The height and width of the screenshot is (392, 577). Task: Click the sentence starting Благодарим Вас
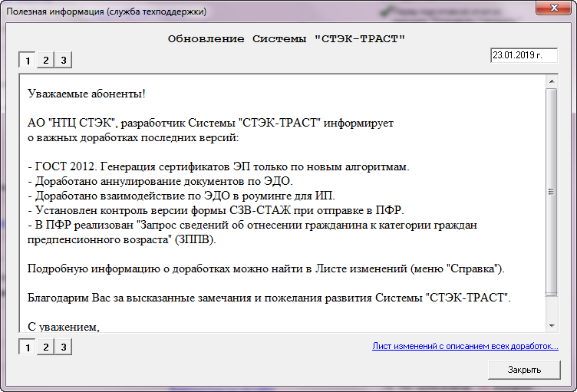pyautogui.click(x=269, y=298)
